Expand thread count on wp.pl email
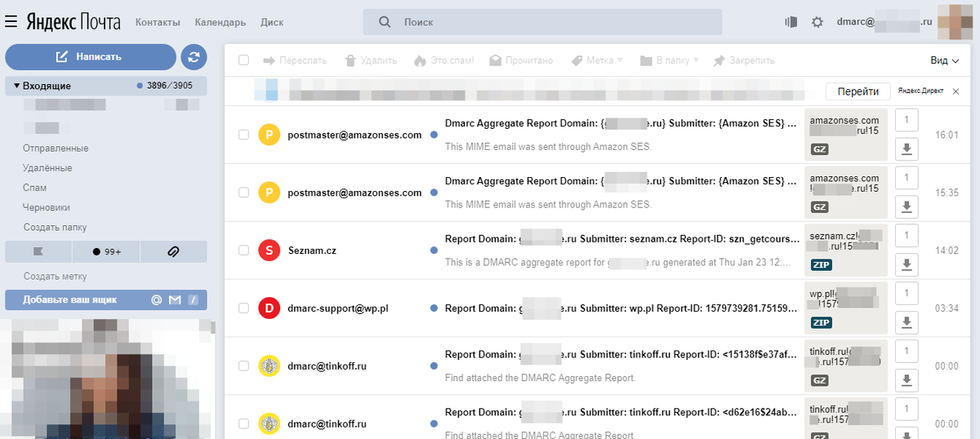980x439 pixels. (x=906, y=295)
